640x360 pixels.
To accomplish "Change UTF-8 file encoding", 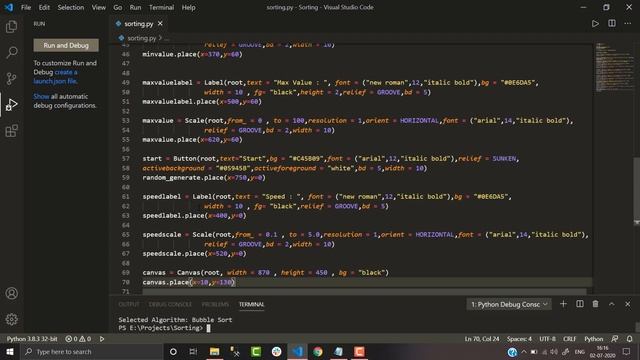I will (547, 339).
